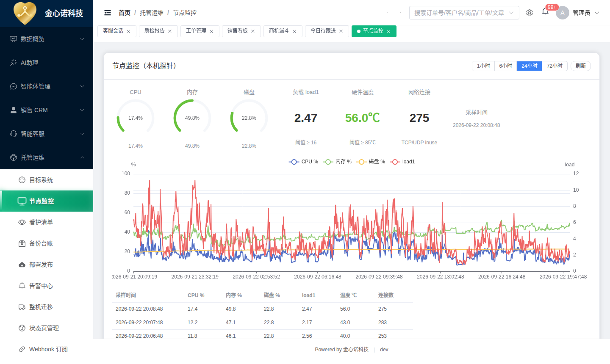Viewport: 610px width, 364px height.
Task: Click the 部署发布 cloud upload icon
Action: click(x=22, y=265)
